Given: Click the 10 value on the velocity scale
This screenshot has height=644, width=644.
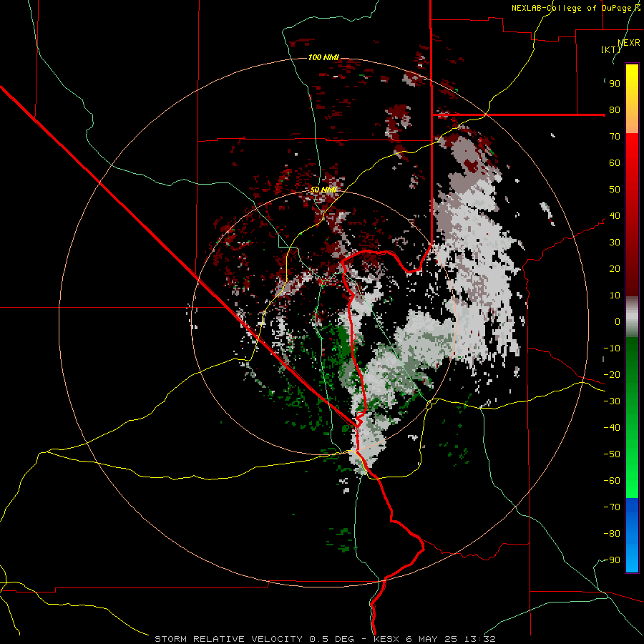Looking at the screenshot, I should pos(615,296).
